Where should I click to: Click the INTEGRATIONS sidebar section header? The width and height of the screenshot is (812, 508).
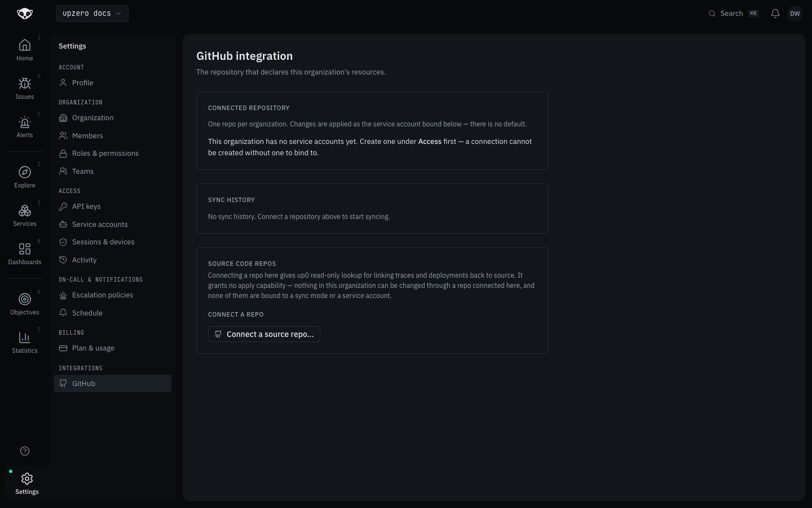pos(81,368)
